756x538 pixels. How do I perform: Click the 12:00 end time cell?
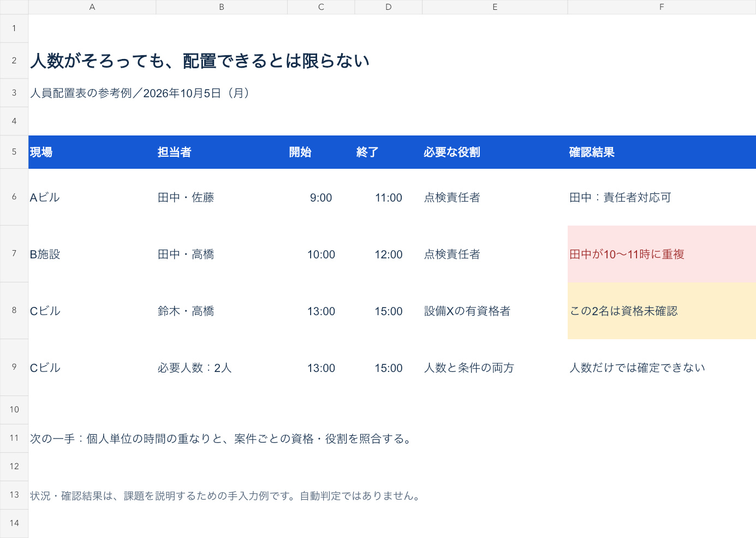(x=389, y=254)
